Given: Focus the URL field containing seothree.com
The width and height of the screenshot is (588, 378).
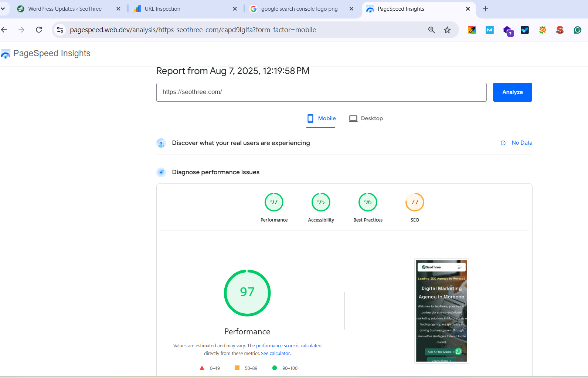Looking at the screenshot, I should coord(321,92).
